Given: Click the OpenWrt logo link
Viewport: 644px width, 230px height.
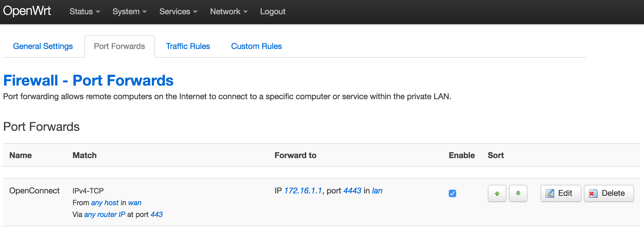Looking at the screenshot, I should pyautogui.click(x=27, y=11).
